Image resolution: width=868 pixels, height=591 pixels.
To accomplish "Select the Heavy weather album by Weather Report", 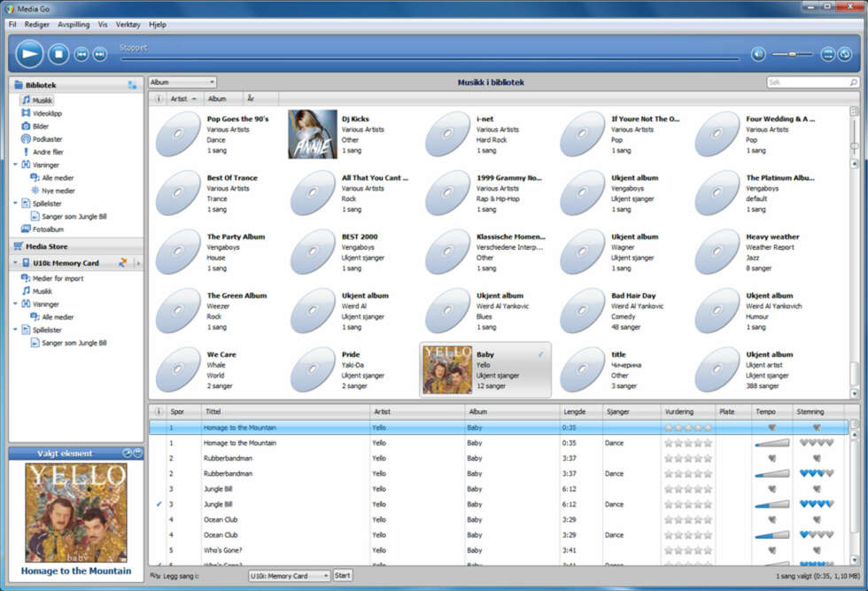I will tap(756, 253).
